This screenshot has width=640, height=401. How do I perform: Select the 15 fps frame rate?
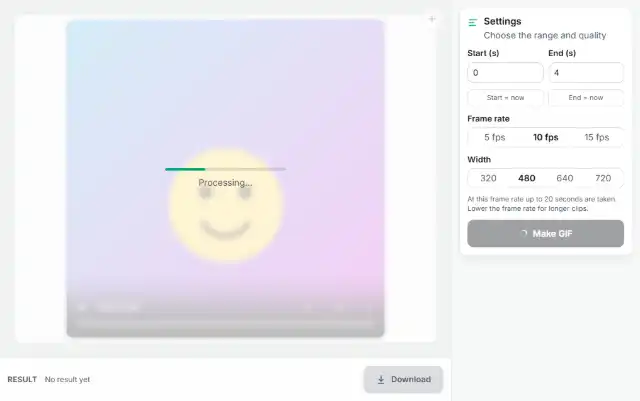pos(597,137)
